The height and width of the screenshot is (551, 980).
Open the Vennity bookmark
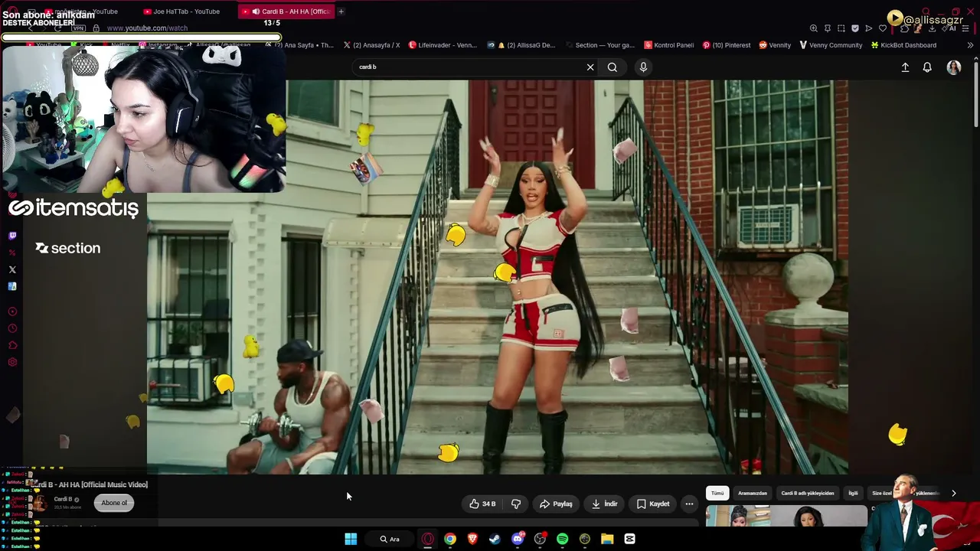[775, 45]
